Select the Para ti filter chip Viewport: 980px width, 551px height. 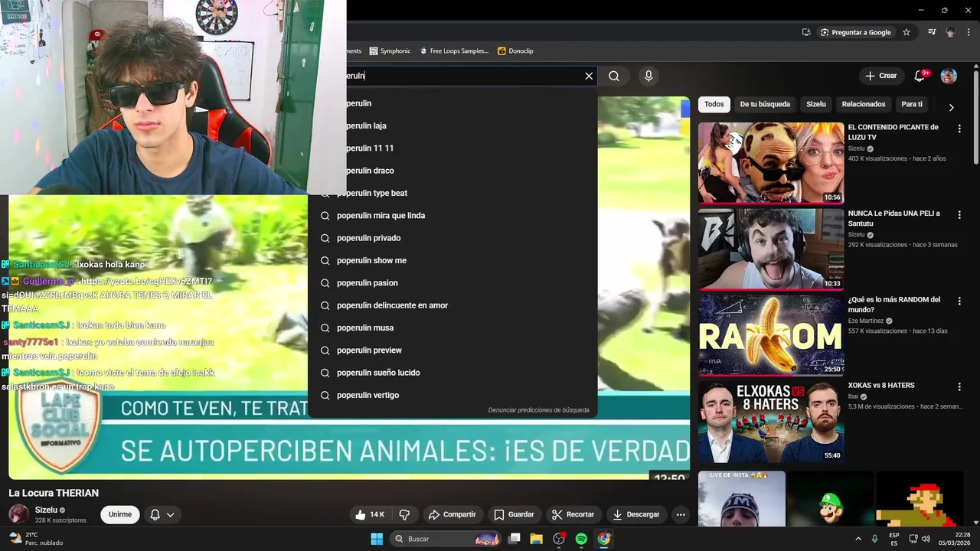click(x=912, y=104)
